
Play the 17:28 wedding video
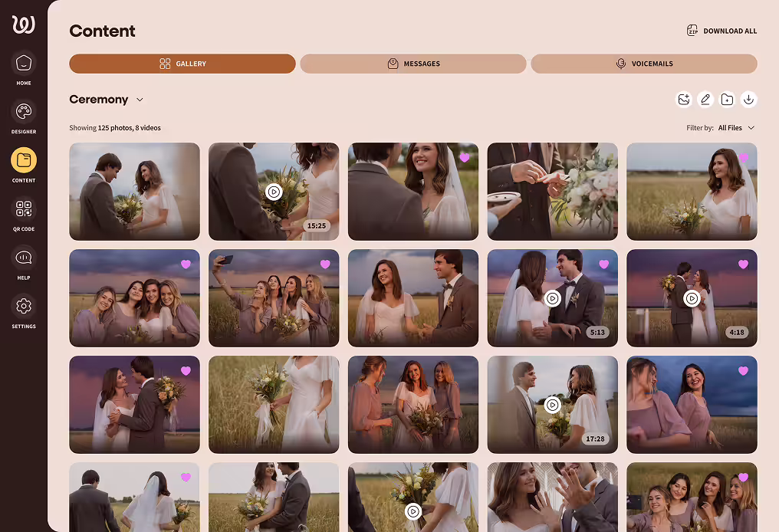click(552, 405)
